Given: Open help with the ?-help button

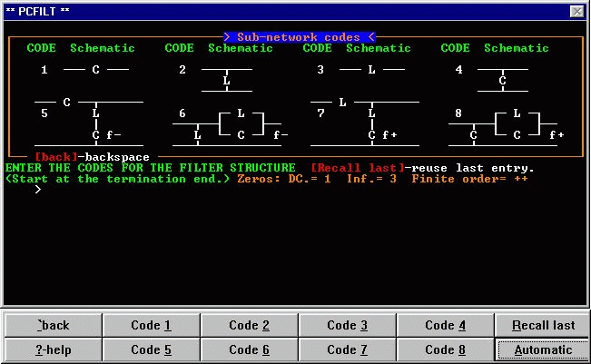Looking at the screenshot, I should [53, 349].
